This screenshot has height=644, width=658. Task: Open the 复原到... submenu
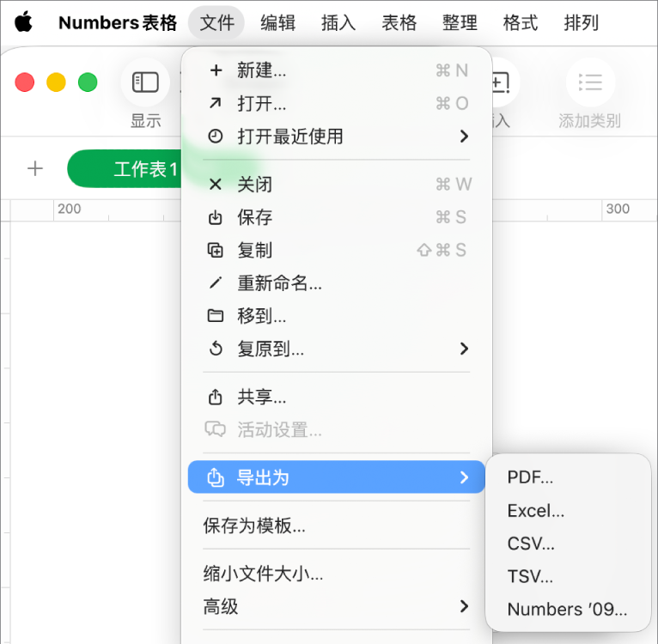pyautogui.click(x=337, y=349)
